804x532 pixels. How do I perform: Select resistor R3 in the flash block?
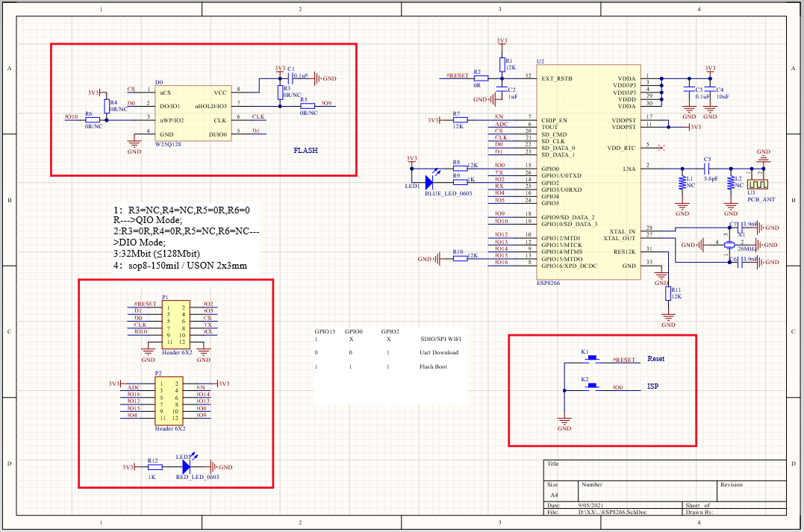click(x=280, y=93)
